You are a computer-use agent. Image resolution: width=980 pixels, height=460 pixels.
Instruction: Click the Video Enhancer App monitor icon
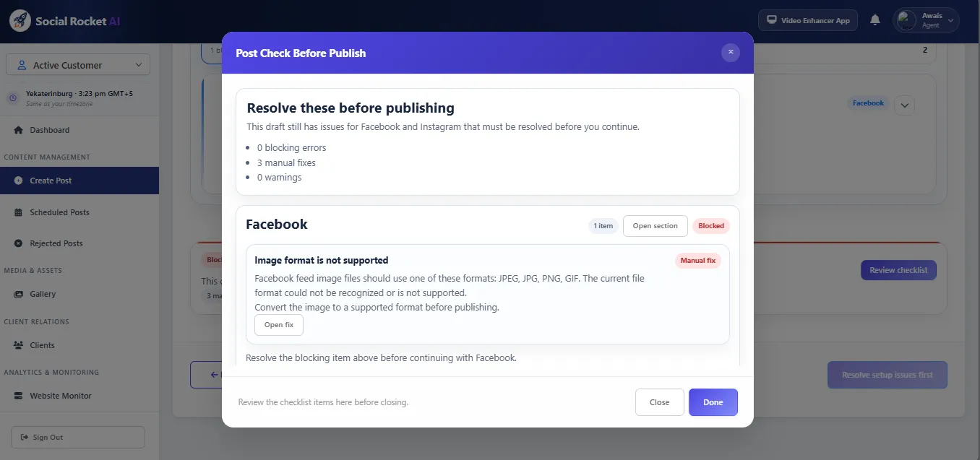[x=772, y=20]
